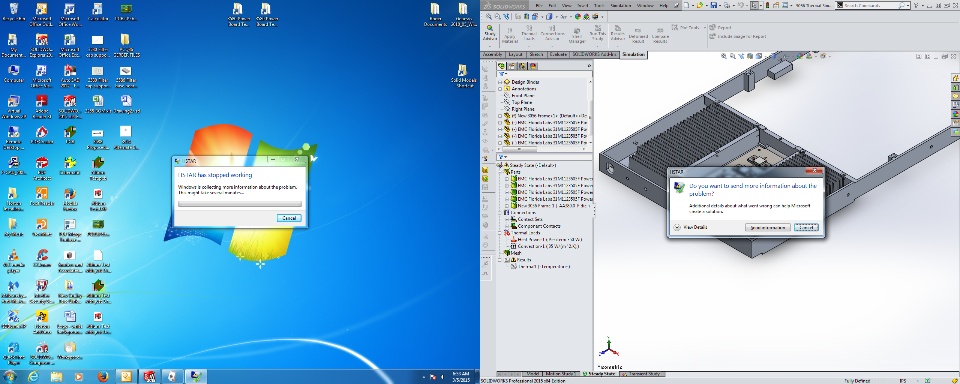This screenshot has height=384, width=960.
Task: Click the Rebuild traffic light icon
Action: [x=768, y=5]
